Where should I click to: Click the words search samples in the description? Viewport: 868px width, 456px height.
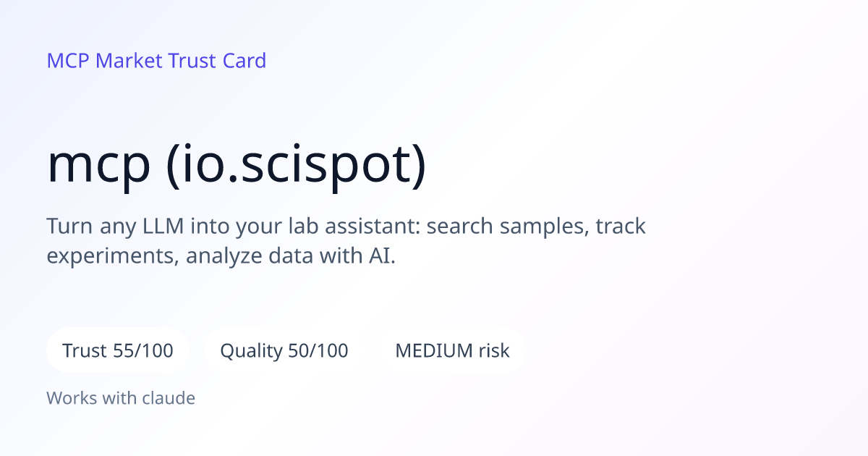(x=505, y=227)
